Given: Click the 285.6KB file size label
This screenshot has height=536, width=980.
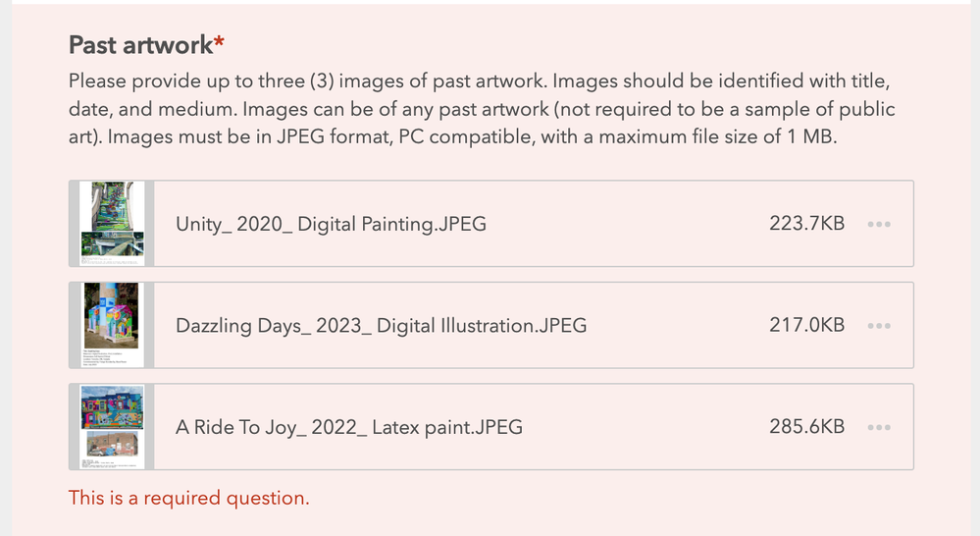Looking at the screenshot, I should pos(806,427).
